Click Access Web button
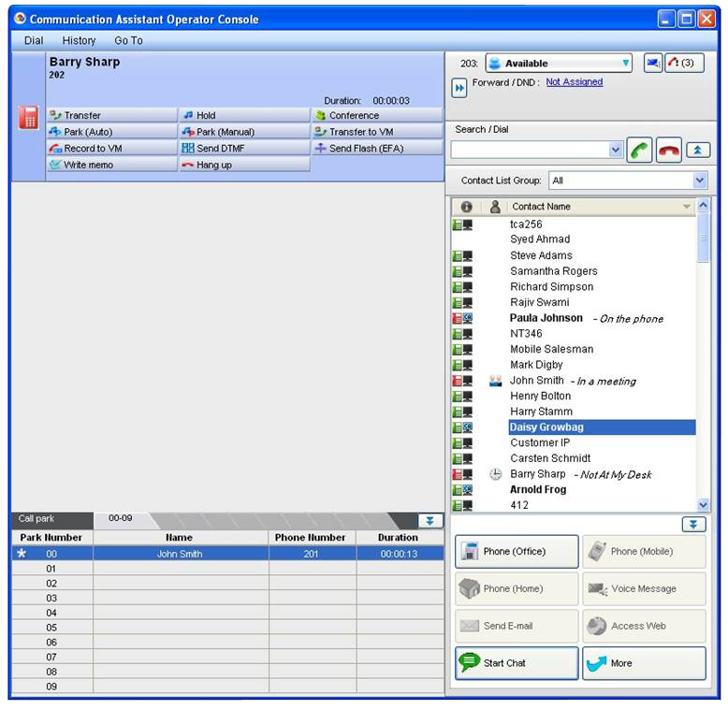 [644, 626]
